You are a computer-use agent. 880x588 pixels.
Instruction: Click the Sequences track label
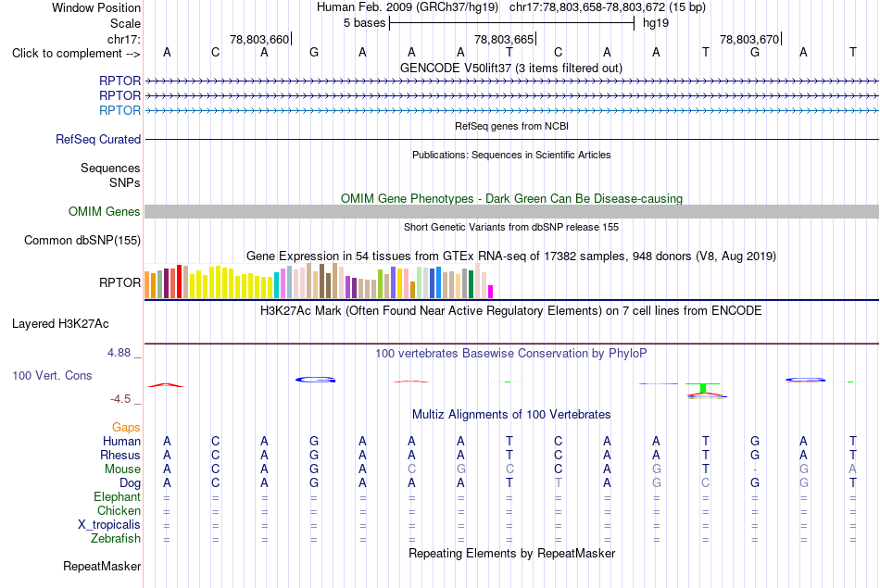(x=110, y=168)
